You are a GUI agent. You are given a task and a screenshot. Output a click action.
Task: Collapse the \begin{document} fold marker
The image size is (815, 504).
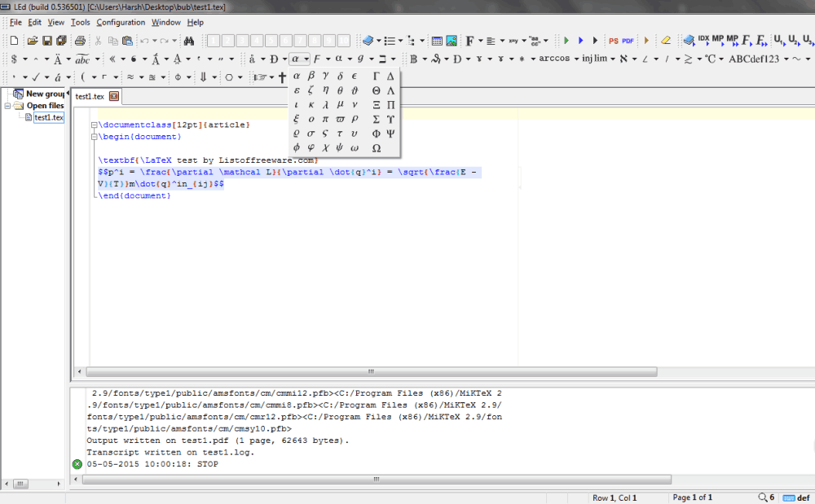[94, 137]
